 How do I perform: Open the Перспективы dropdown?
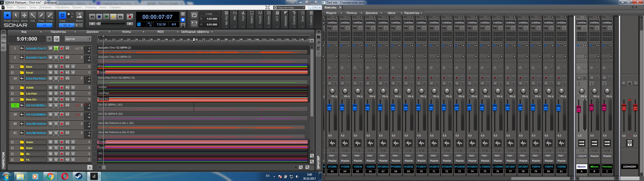[289, 8]
